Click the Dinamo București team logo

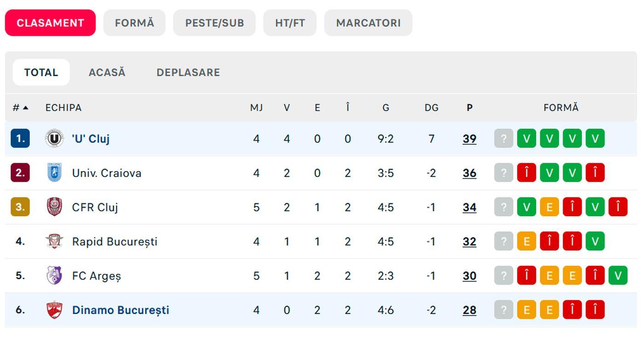(54, 310)
